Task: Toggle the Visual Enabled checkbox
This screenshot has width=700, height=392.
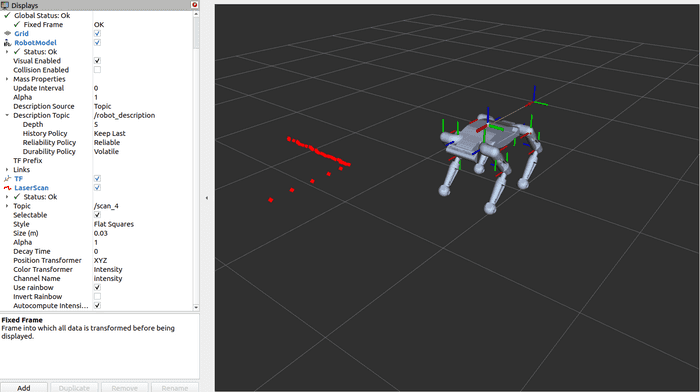Action: (97, 61)
